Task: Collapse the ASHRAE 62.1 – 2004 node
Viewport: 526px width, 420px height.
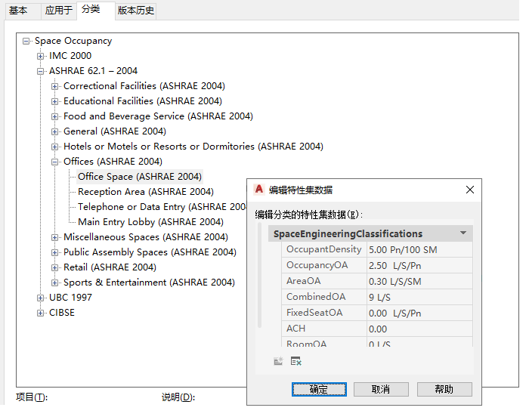Action: (x=40, y=72)
